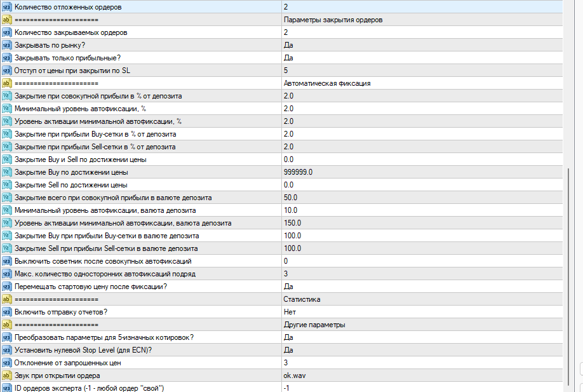The height and width of the screenshot is (392, 583).
Task: Select the 'Автоматическая фиксация' section header value
Action: coord(327,83)
